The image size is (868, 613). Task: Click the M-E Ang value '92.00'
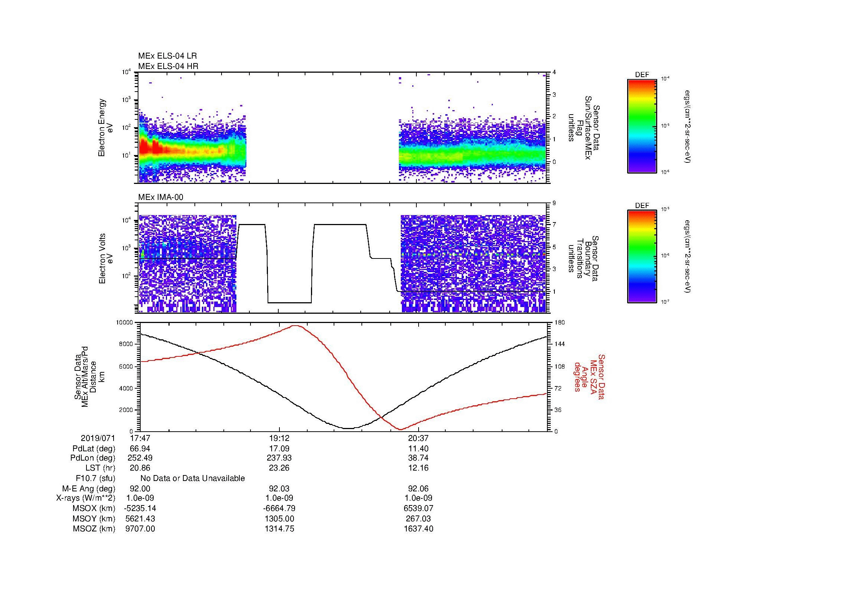tap(140, 489)
